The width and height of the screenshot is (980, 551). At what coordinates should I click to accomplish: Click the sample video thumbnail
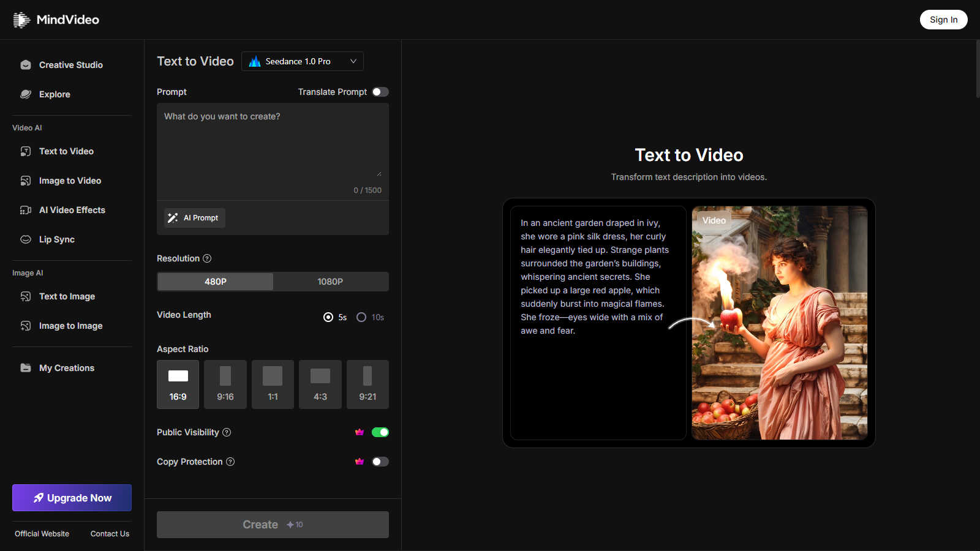[x=780, y=323]
